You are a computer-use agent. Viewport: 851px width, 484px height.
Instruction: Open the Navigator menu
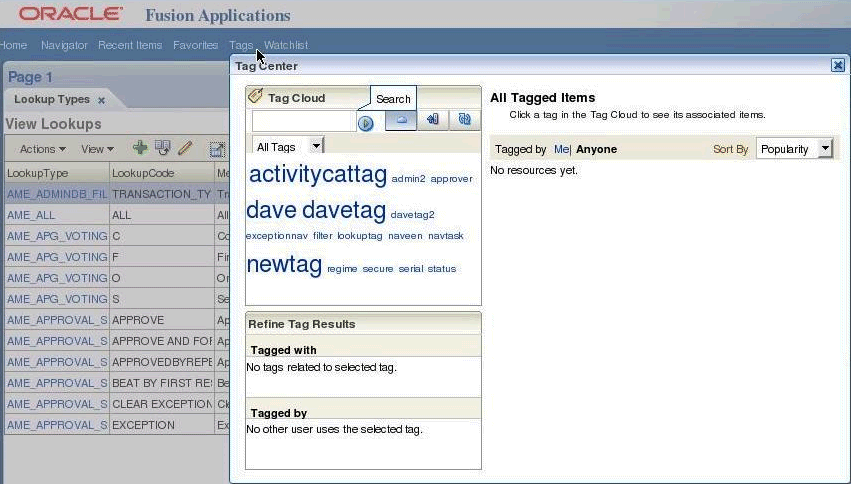point(64,45)
